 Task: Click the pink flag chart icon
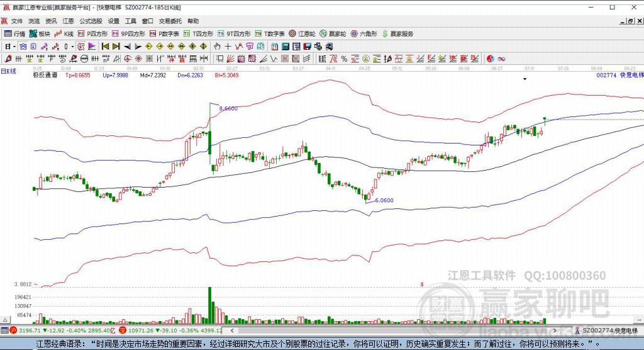[x=91, y=47]
